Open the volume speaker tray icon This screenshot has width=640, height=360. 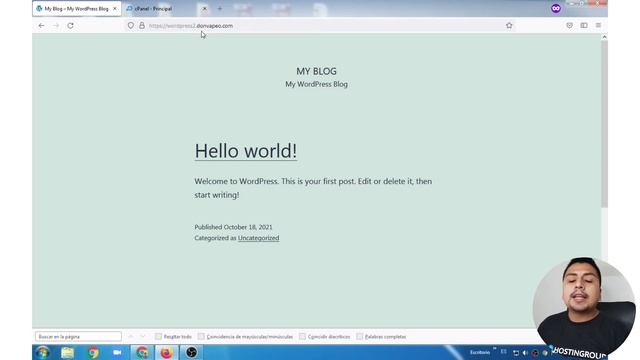[525, 353]
